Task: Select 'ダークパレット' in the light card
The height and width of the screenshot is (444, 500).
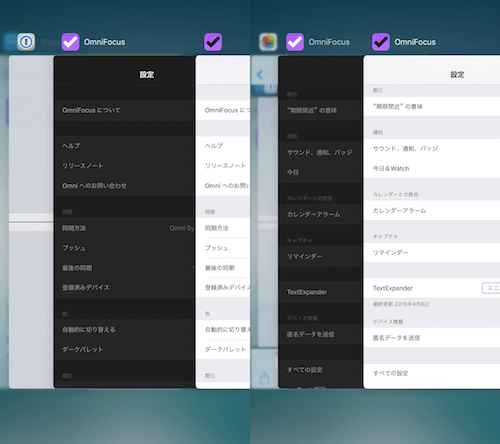Action: pyautogui.click(x=223, y=349)
